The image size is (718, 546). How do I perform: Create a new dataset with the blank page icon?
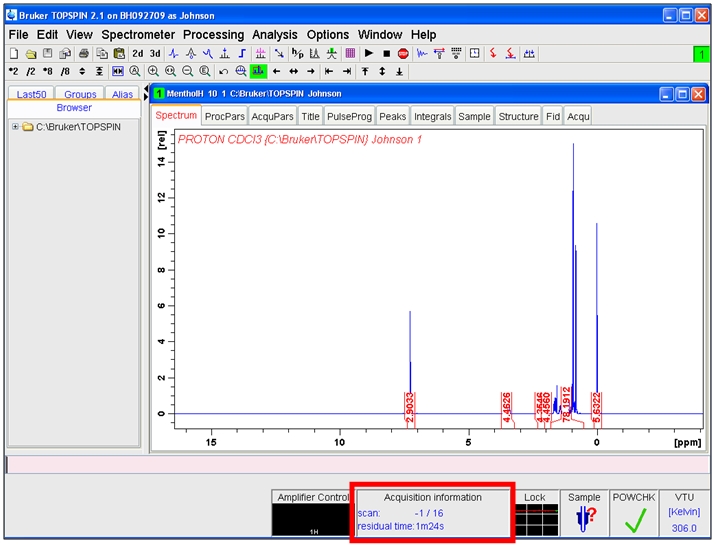[14, 54]
